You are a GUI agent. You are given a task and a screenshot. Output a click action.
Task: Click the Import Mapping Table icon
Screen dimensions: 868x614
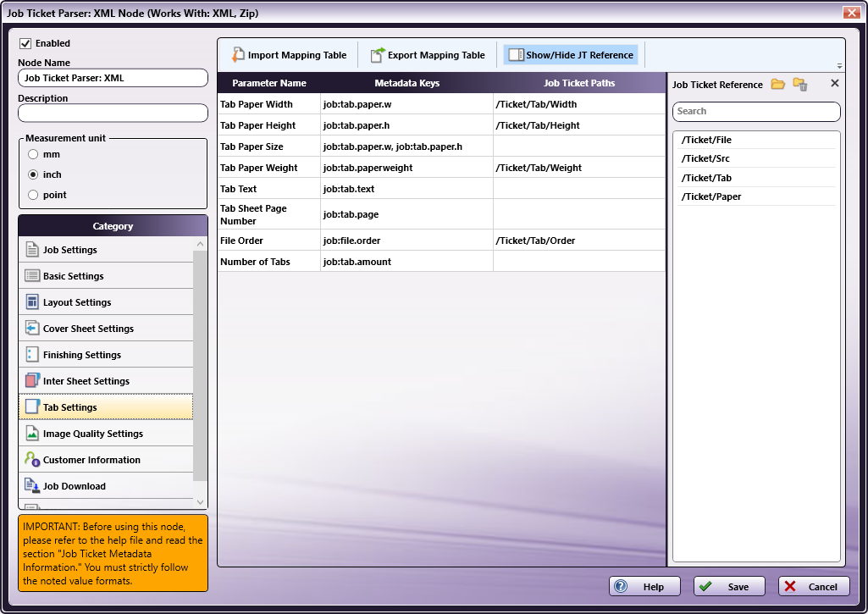(x=238, y=54)
